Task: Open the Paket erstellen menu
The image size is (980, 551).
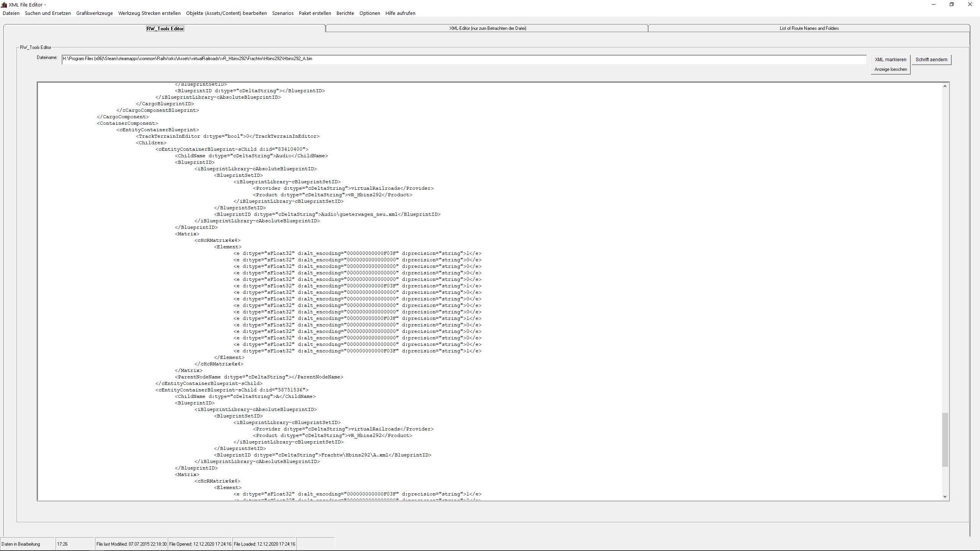Action: point(315,13)
